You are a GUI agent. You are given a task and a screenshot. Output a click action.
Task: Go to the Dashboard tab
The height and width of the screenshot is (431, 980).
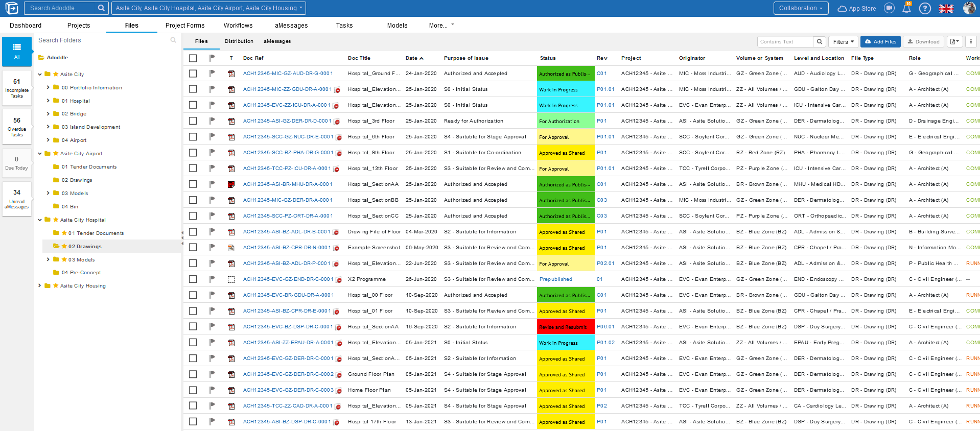click(x=26, y=25)
